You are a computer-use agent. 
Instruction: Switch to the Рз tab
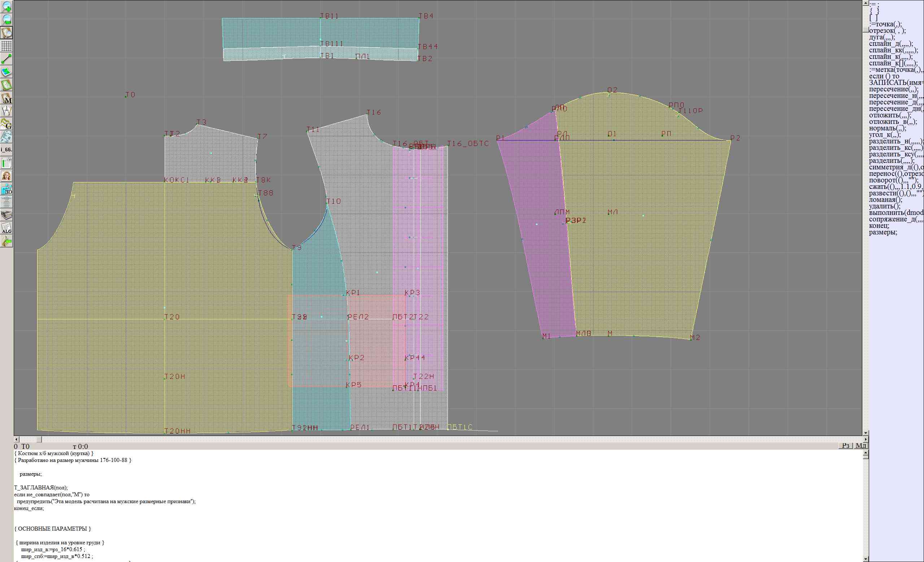click(845, 445)
